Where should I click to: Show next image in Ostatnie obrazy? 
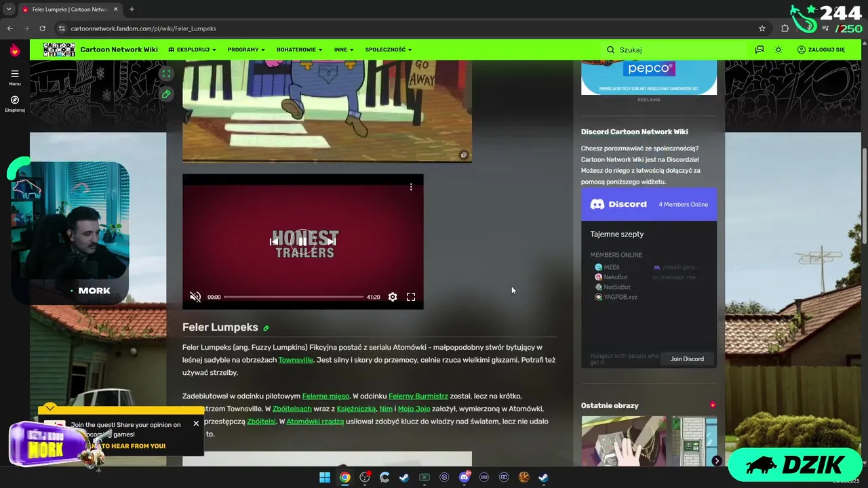[717, 461]
